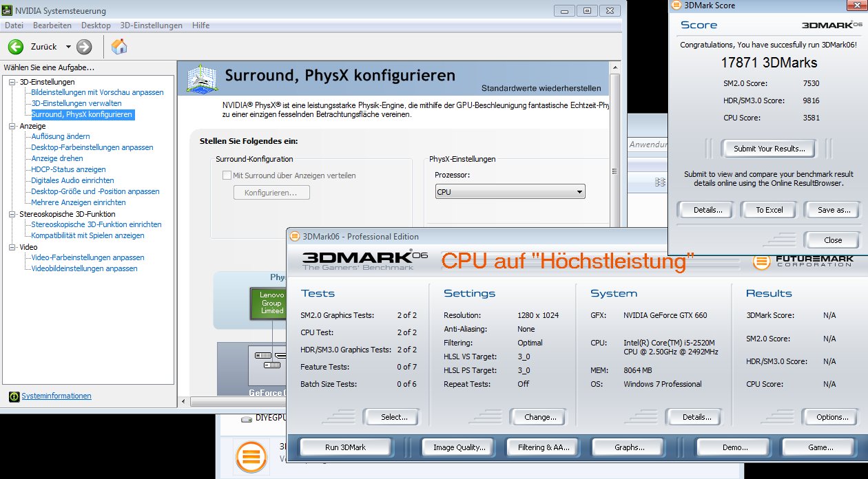Screen dimensions: 868x479
Task: Select Bildeinstellungen mit Vorschau anpassen
Action: [x=97, y=92]
